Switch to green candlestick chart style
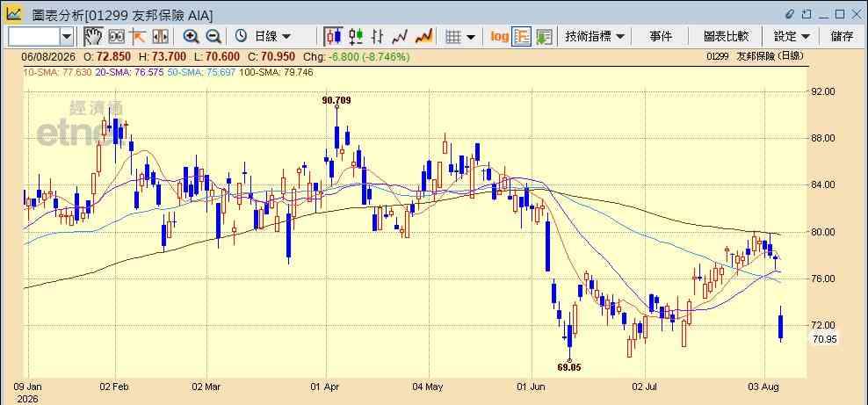868x405 pixels. coord(356,37)
